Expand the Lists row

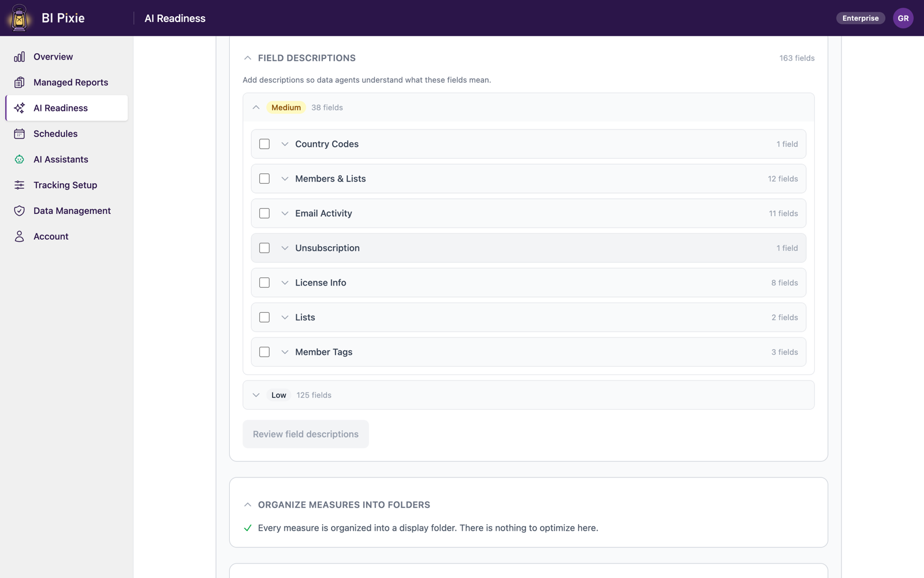[285, 317]
